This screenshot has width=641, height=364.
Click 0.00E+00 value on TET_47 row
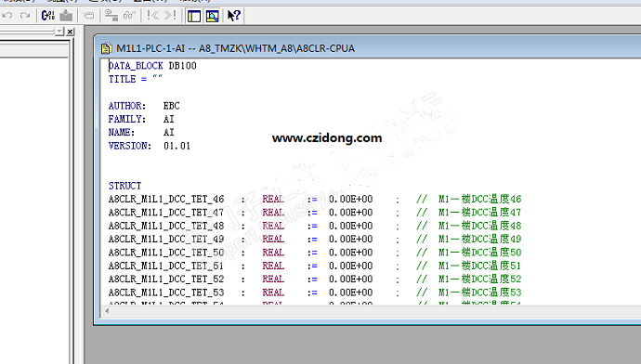pos(351,213)
